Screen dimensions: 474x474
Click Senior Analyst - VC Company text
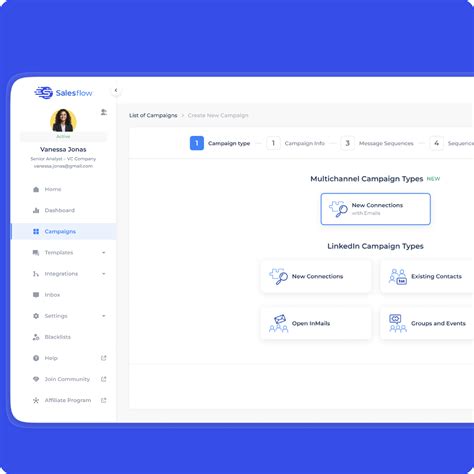tap(63, 159)
